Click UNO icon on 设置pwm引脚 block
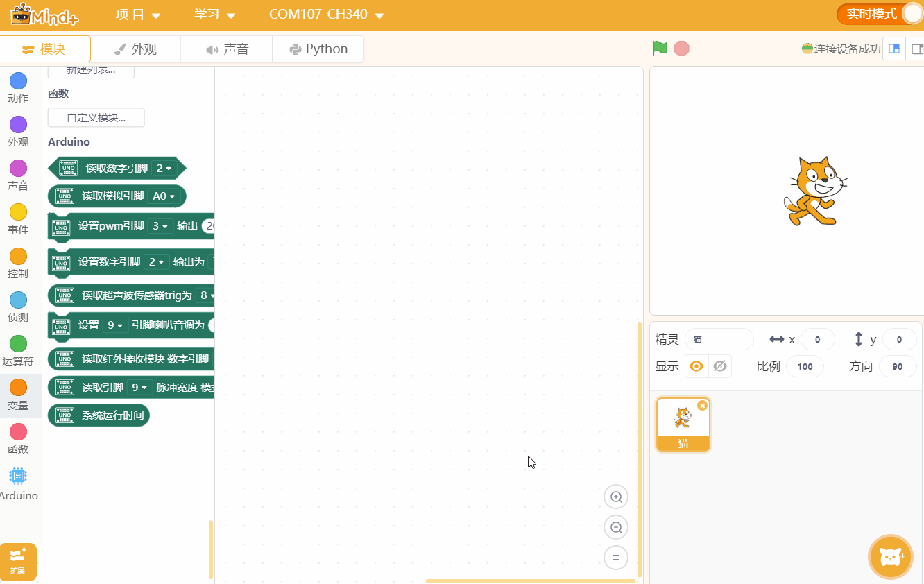 [x=61, y=227]
